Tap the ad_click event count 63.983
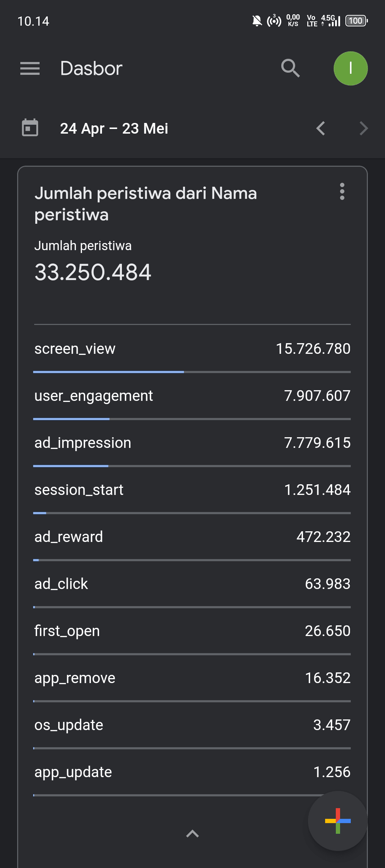 click(x=327, y=584)
